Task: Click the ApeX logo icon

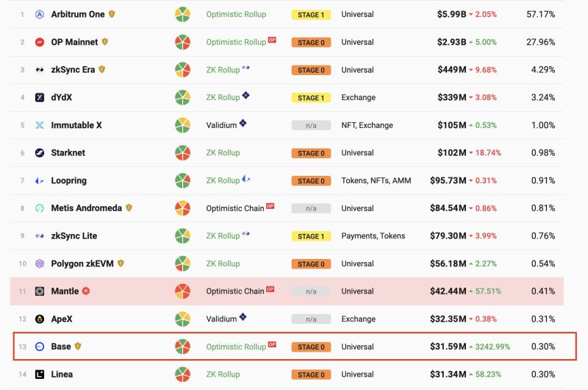Action: (40, 319)
